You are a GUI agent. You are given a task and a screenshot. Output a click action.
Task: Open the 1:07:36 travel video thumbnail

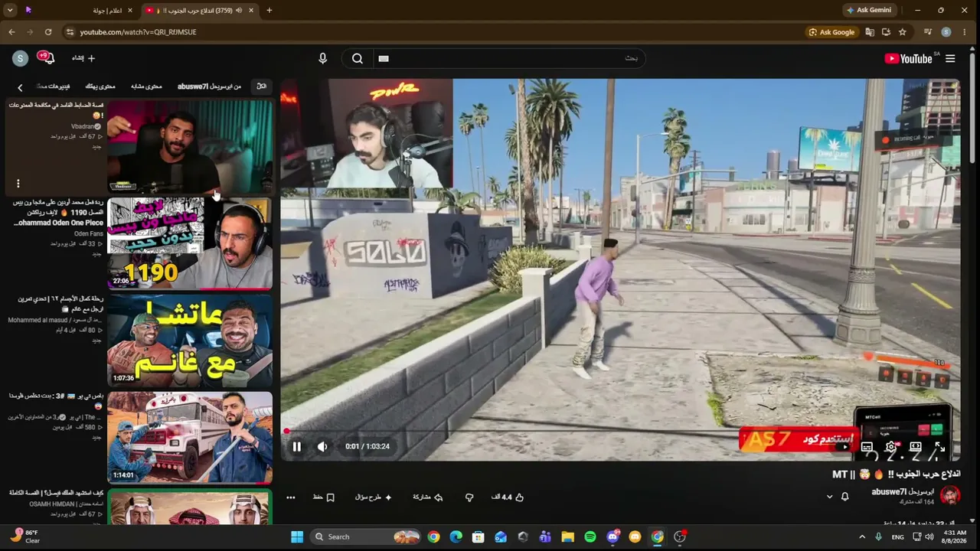190,340
